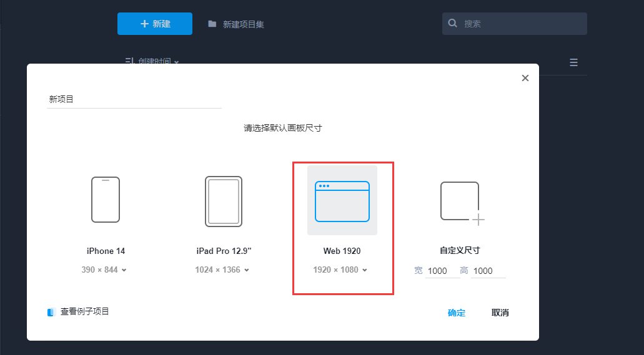The height and width of the screenshot is (355, 644).
Task: Edit the 新项目 project name field
Action: pyautogui.click(x=134, y=99)
